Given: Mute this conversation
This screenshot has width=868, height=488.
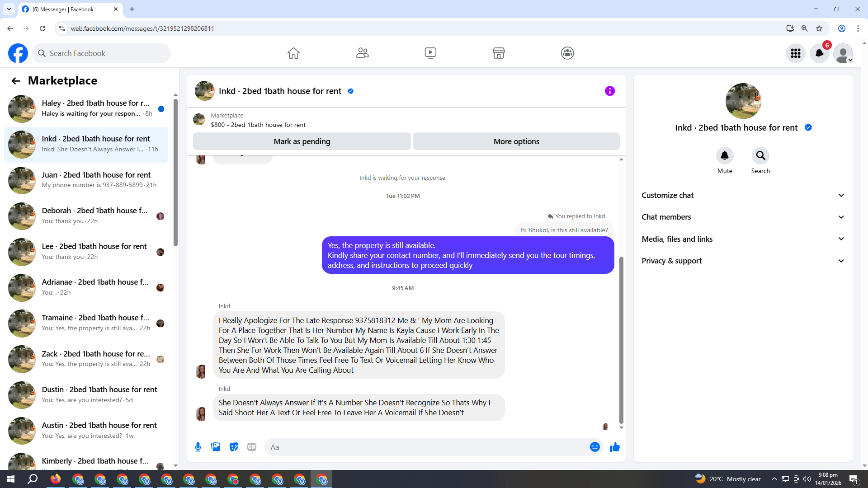Looking at the screenshot, I should 724,156.
